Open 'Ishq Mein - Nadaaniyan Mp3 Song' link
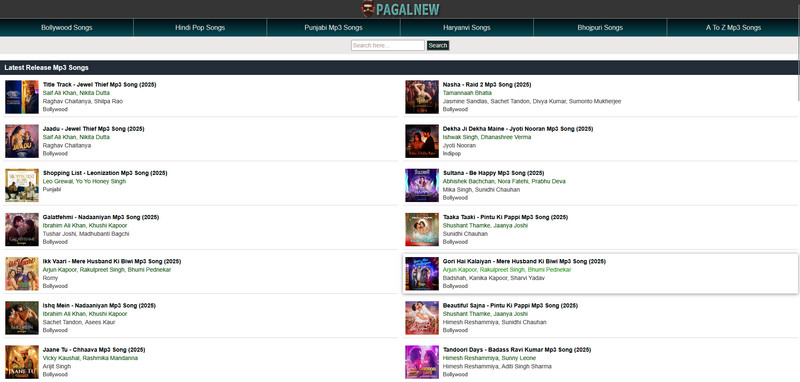Image resolution: width=800 pixels, height=382 pixels. click(99, 305)
